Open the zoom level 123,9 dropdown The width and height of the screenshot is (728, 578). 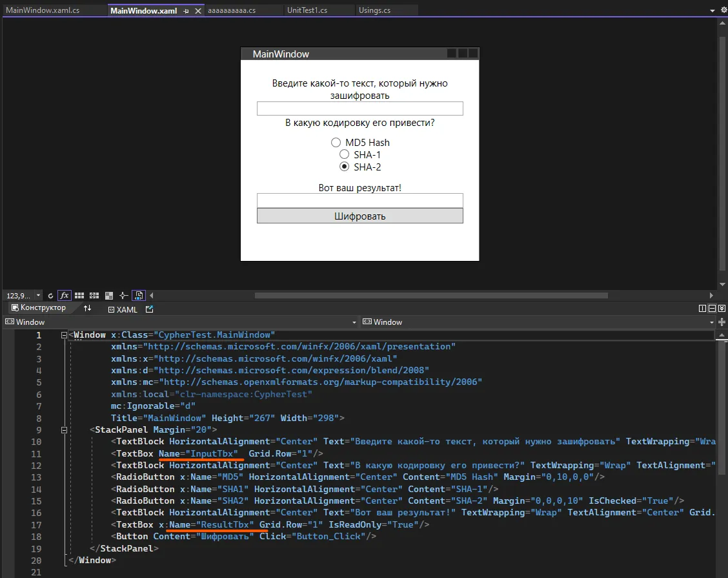39,296
